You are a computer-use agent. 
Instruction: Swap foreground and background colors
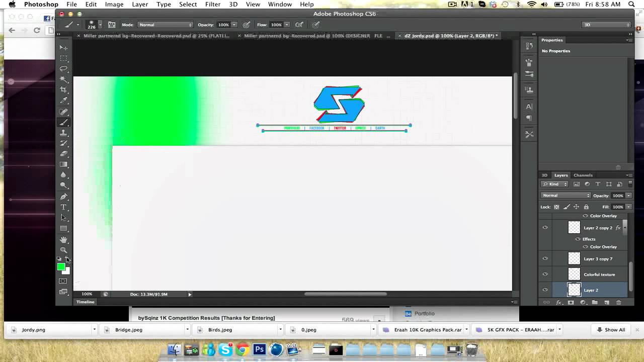[x=68, y=259]
